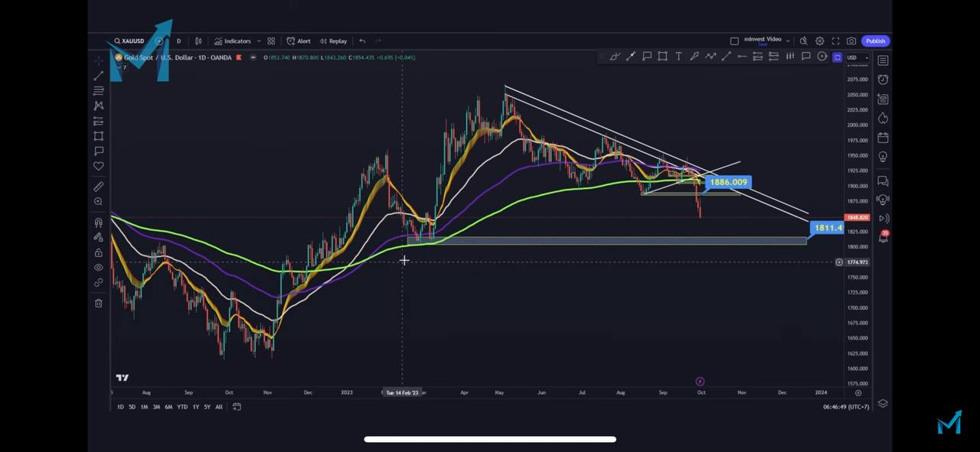Select short position tool in favorites toolbar
980x452 pixels.
click(x=774, y=57)
